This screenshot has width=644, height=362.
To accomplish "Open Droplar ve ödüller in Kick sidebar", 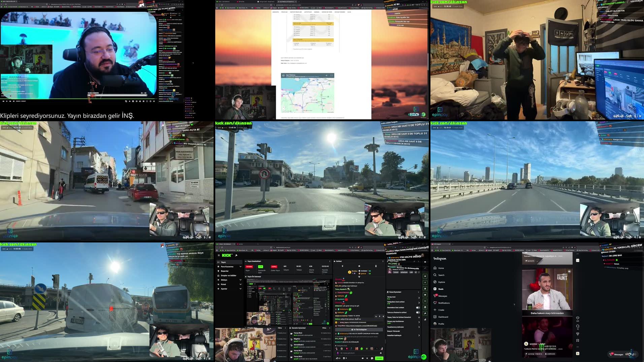I will tap(228, 275).
